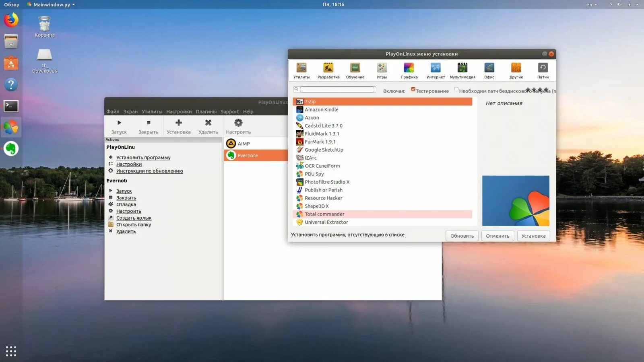Click Удалить cross icon in PlayOnLinux toolbar
644x362 pixels.
click(208, 123)
